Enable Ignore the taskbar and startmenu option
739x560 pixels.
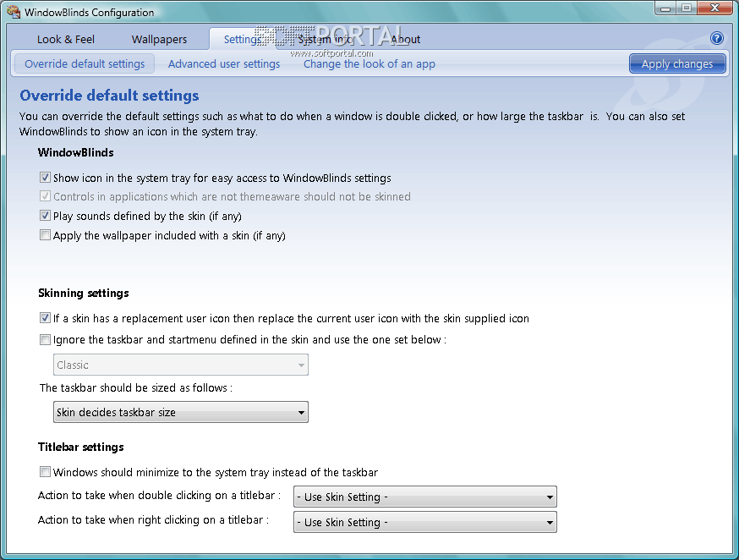45,339
